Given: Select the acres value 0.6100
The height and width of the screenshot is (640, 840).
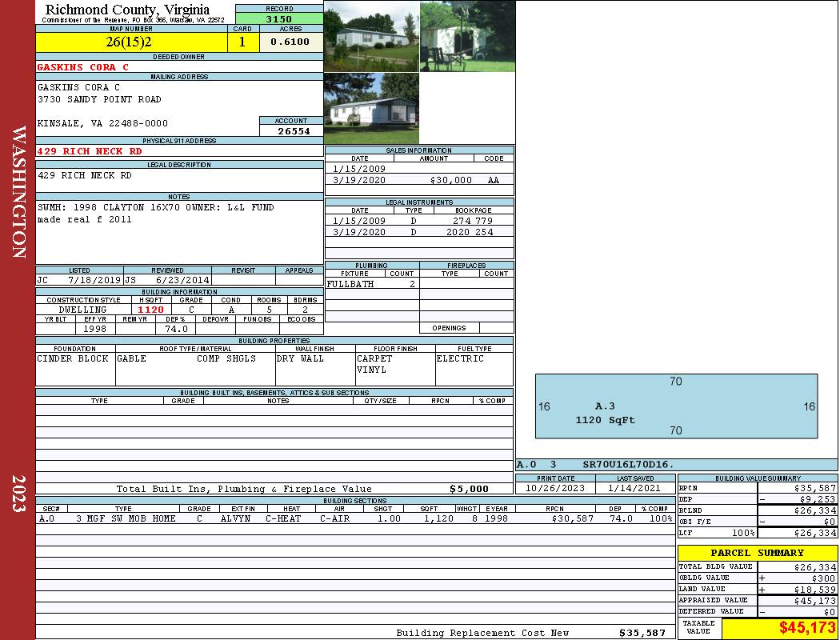Looking at the screenshot, I should (290, 42).
